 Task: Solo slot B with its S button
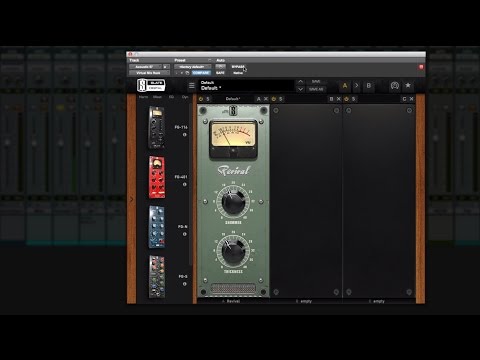pyautogui.click(x=281, y=99)
